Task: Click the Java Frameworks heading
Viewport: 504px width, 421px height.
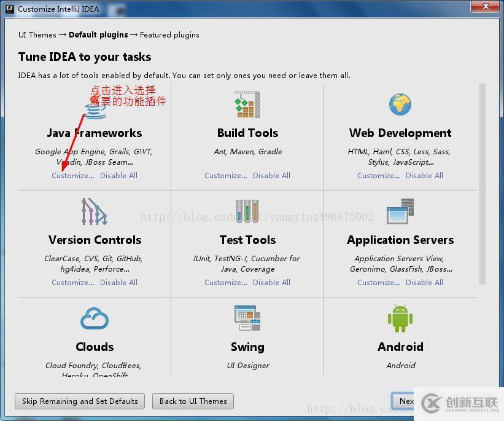Action: [x=94, y=133]
